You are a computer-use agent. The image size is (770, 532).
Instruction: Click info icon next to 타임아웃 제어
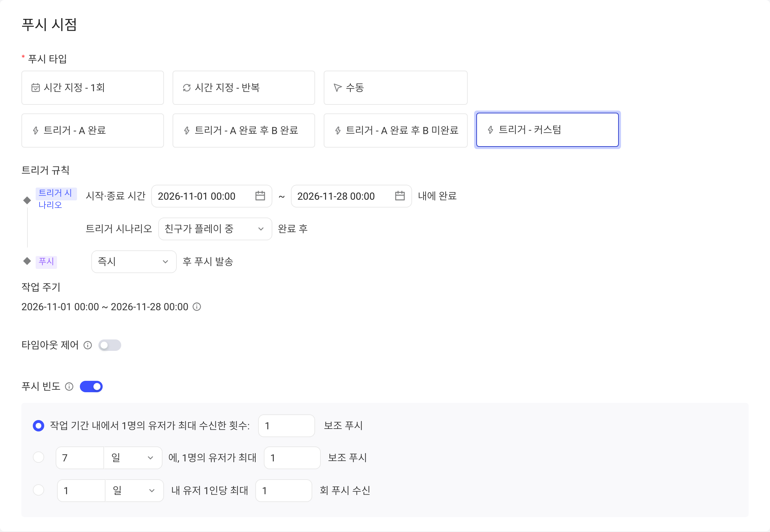point(88,345)
